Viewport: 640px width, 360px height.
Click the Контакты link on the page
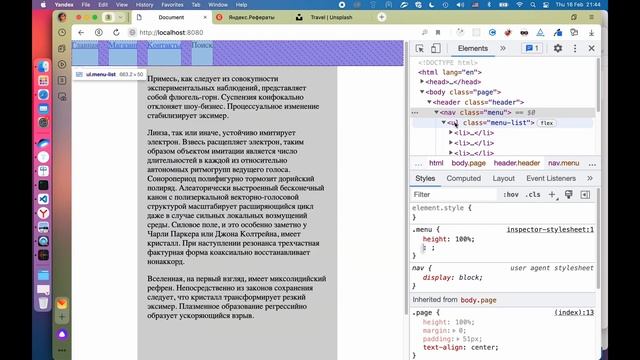[164, 45]
